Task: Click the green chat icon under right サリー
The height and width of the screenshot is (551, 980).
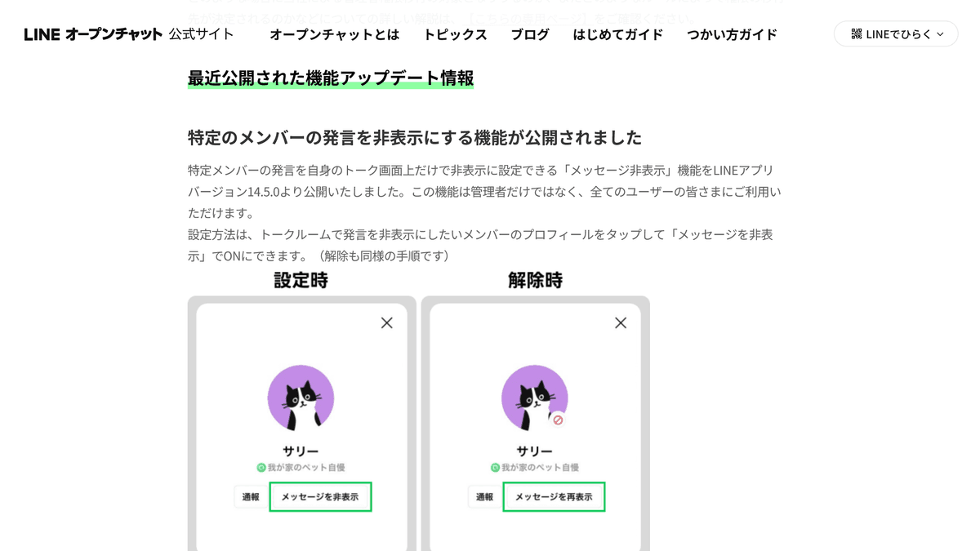Action: pos(495,468)
